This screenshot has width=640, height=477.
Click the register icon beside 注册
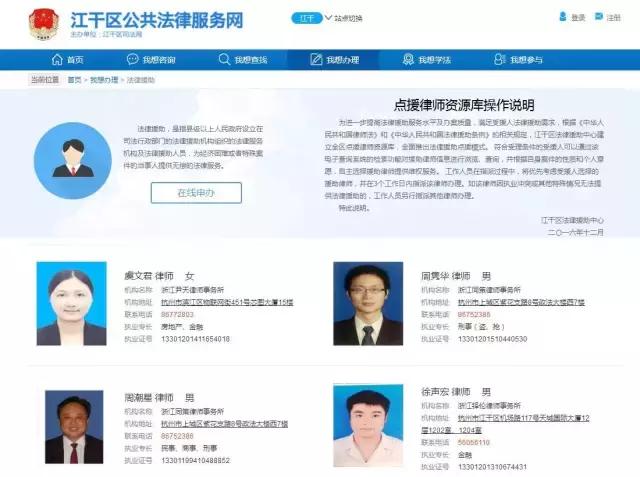tap(598, 16)
